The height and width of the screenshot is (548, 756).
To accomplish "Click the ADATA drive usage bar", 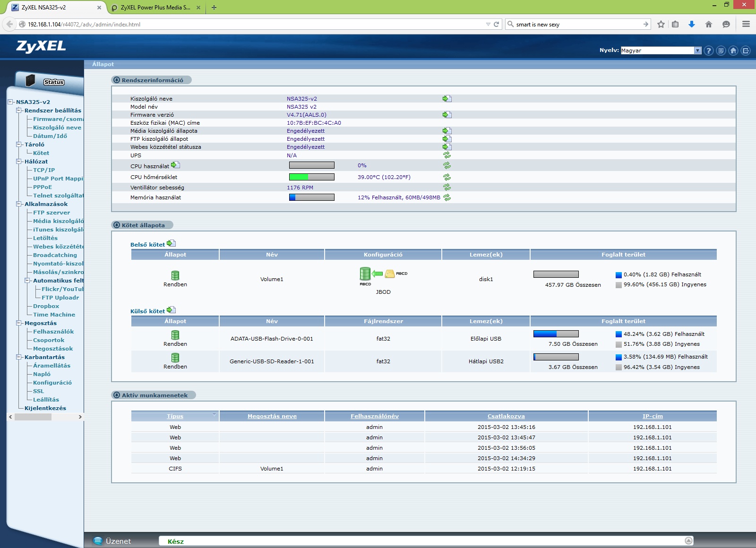I will (x=556, y=334).
